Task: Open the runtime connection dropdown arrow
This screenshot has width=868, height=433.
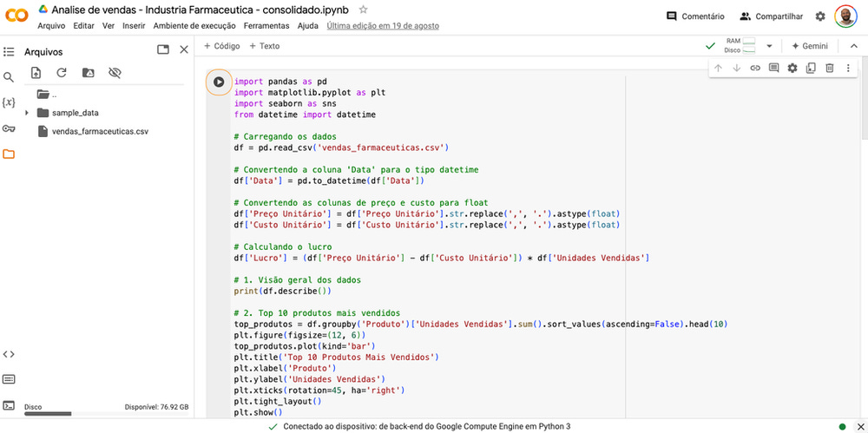Action: pos(769,46)
